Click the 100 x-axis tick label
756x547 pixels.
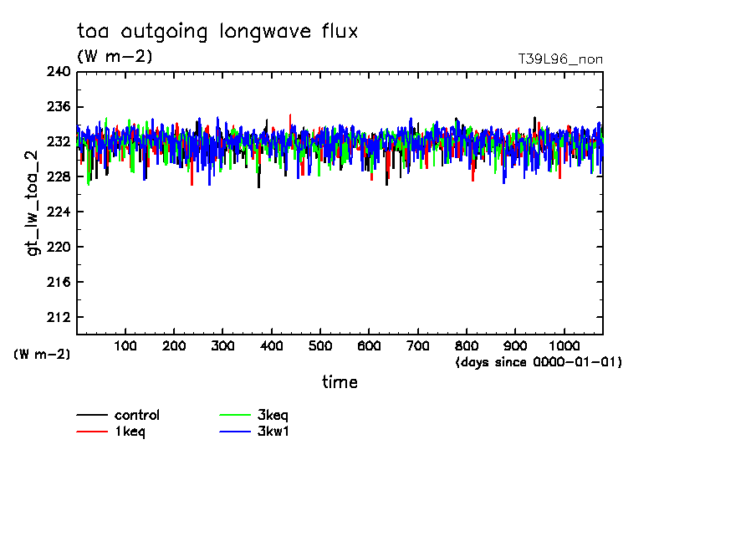[125, 345]
